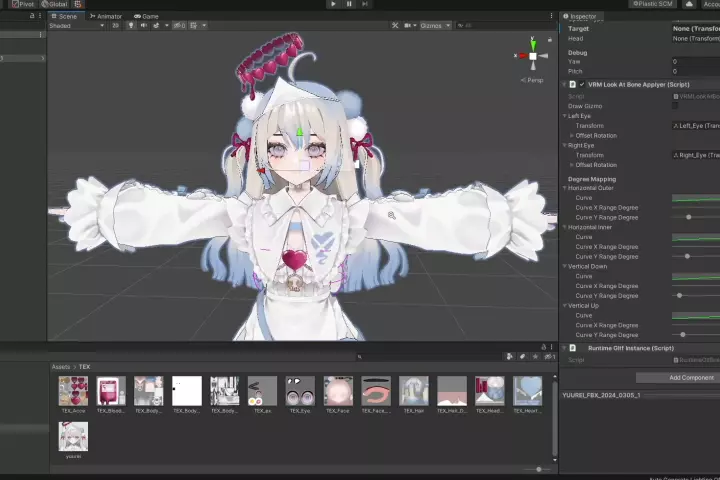The height and width of the screenshot is (480, 720).
Task: Click the scene orientation gizmo cube
Action: tap(533, 56)
